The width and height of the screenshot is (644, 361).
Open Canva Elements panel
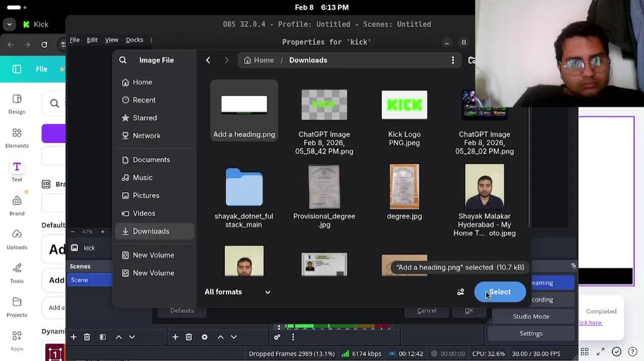[x=17, y=138]
